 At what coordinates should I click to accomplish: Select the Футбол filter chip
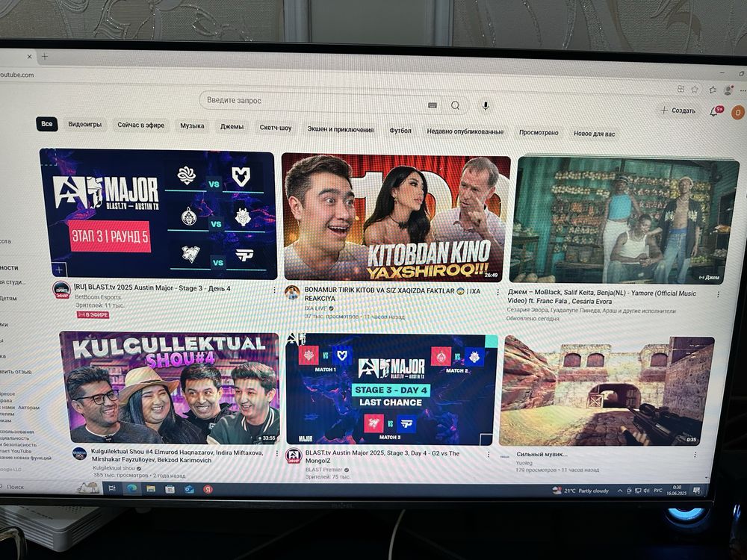pos(400,131)
